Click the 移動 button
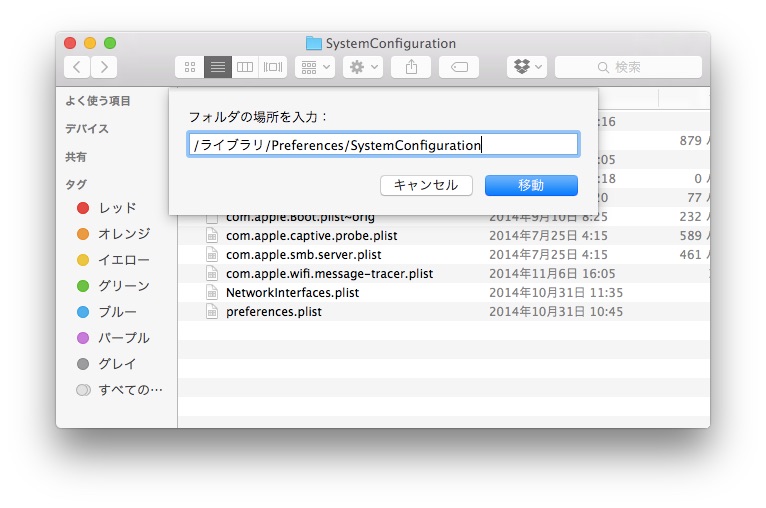This screenshot has width=766, height=508. (531, 185)
